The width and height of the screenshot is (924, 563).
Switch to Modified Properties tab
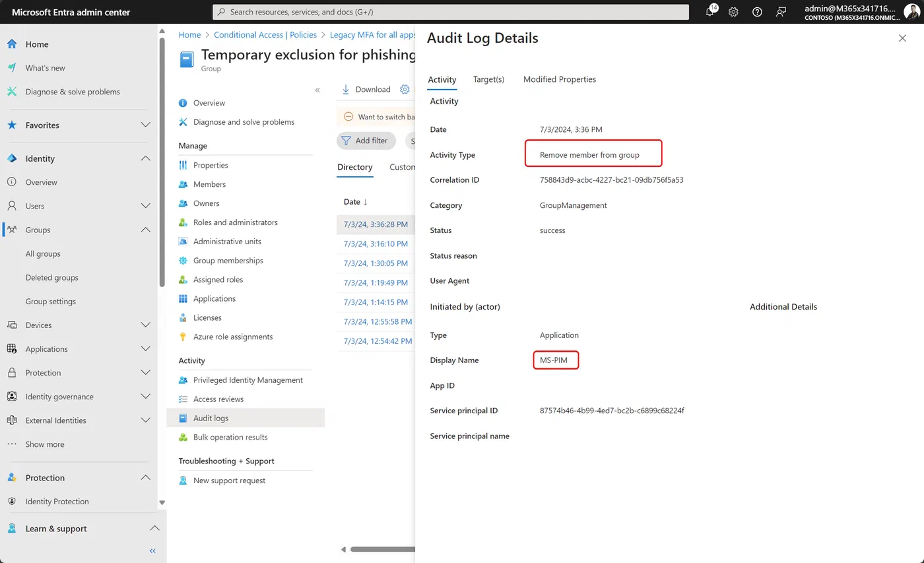click(x=560, y=79)
